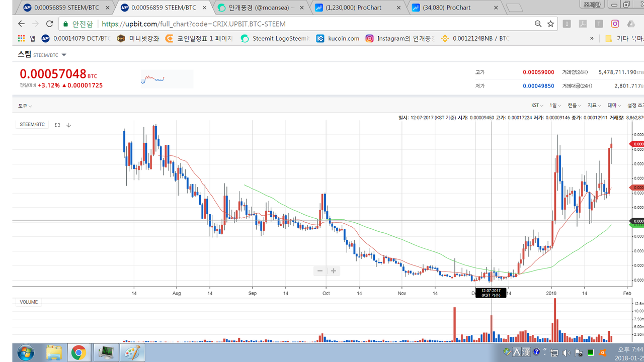Zoom in the chart with plus button

pos(334,270)
